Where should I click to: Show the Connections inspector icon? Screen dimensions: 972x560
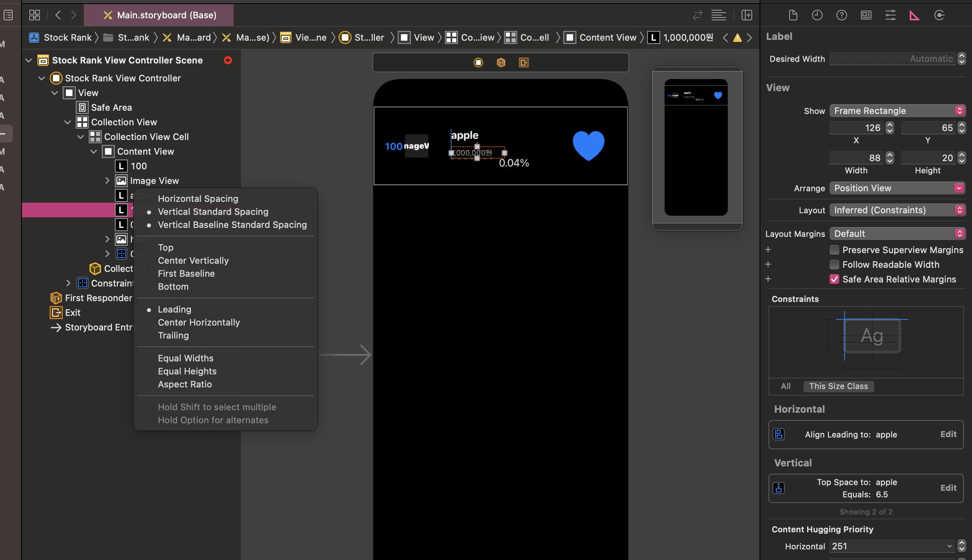939,15
